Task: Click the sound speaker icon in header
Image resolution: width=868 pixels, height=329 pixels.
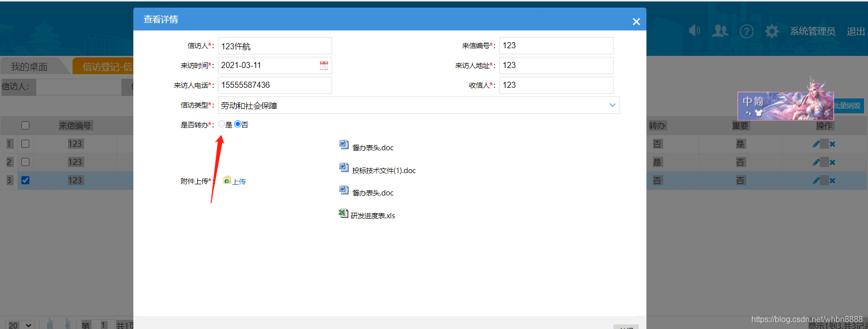Action: coord(695,30)
